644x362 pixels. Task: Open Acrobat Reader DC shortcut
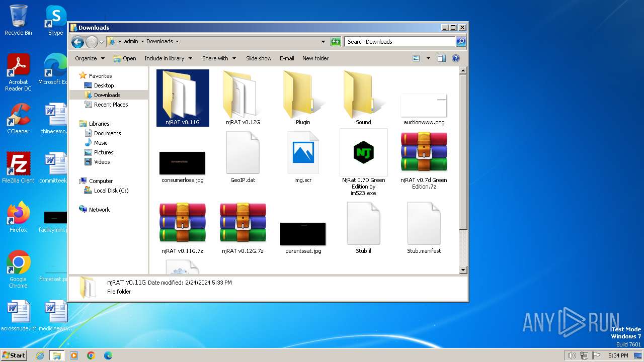click(x=18, y=72)
